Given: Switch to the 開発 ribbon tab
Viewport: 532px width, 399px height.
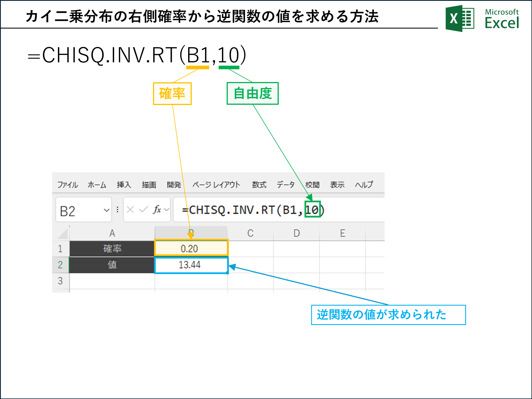Looking at the screenshot, I should coord(174,184).
